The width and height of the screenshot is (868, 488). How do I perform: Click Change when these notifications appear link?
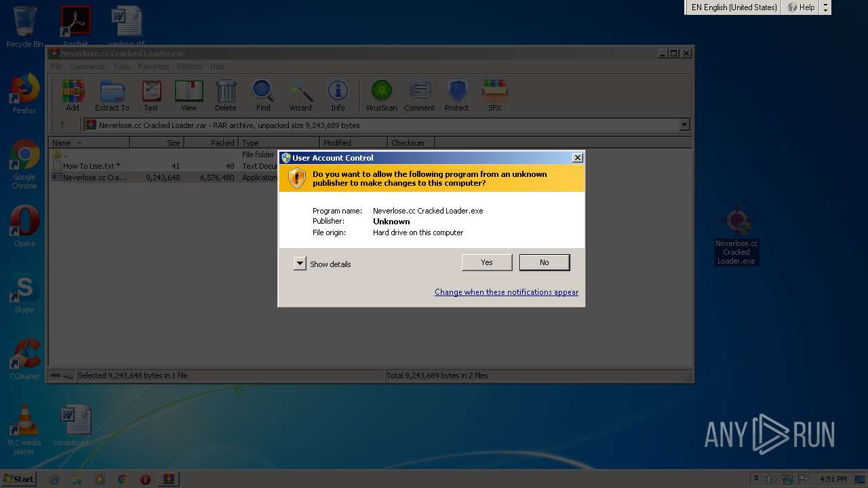[507, 292]
